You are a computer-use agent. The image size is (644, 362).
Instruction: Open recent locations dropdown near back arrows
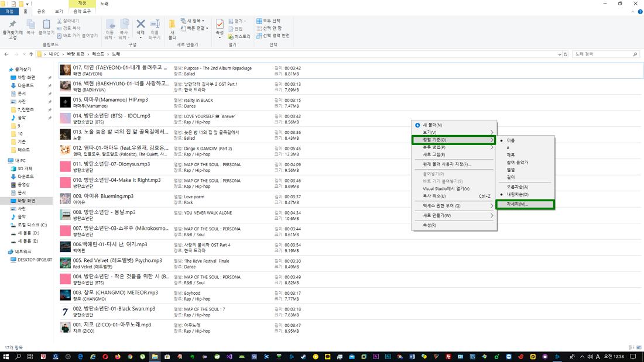point(24,54)
